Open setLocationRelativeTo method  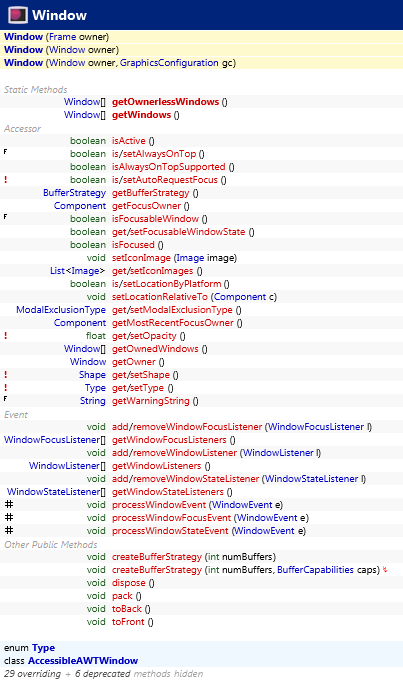coord(160,297)
